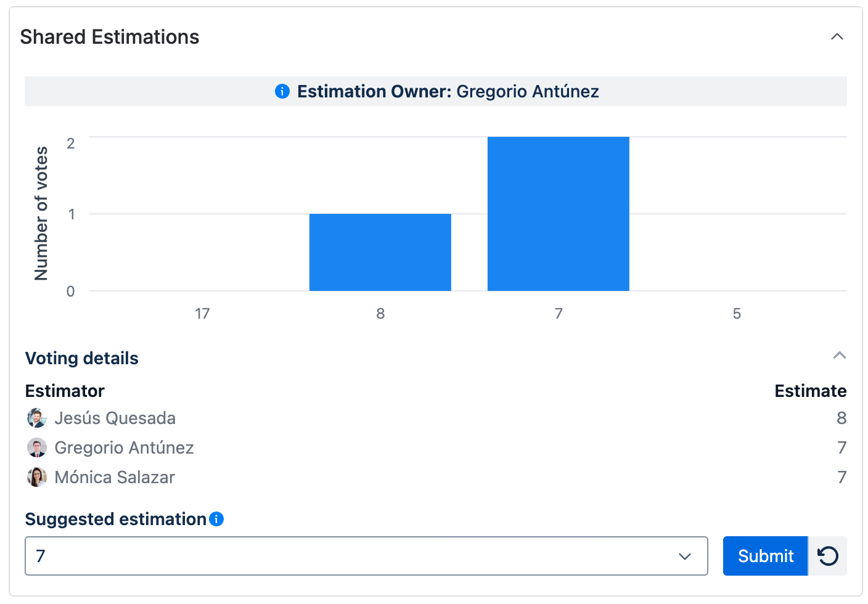
Task: Open the Suggested estimation dropdown
Action: tap(366, 556)
